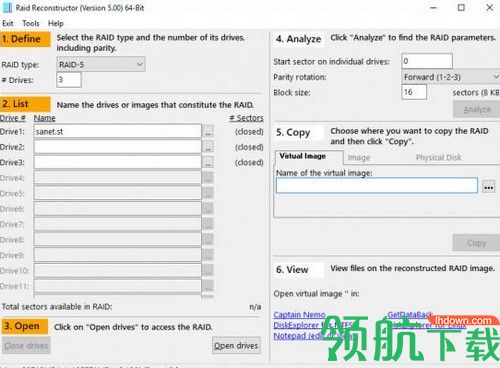The image size is (500, 368).
Task: Click the 1. Define step label
Action: 25,39
